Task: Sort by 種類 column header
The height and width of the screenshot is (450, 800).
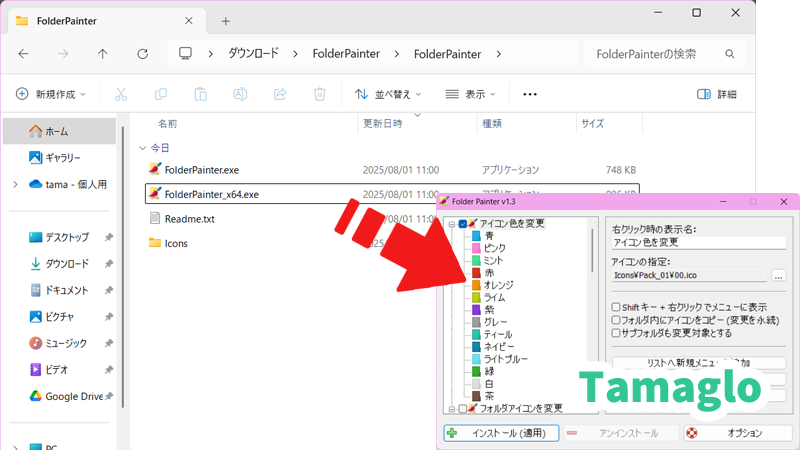Action: click(492, 123)
